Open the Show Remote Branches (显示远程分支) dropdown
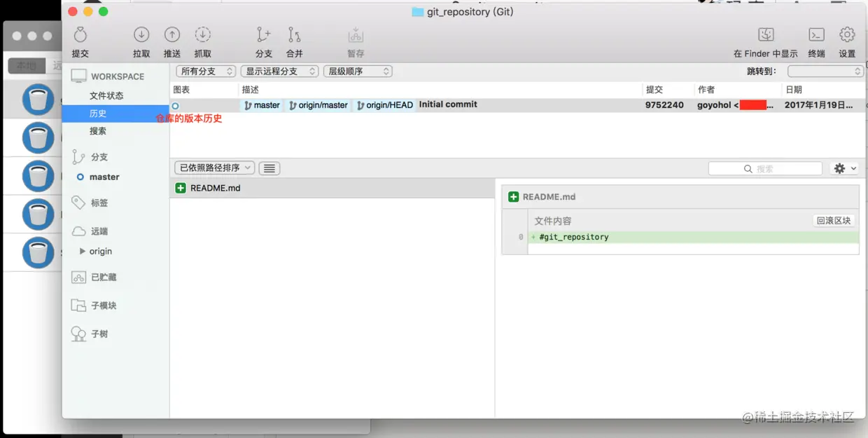Screen dimensions: 868x438 [x=279, y=71]
